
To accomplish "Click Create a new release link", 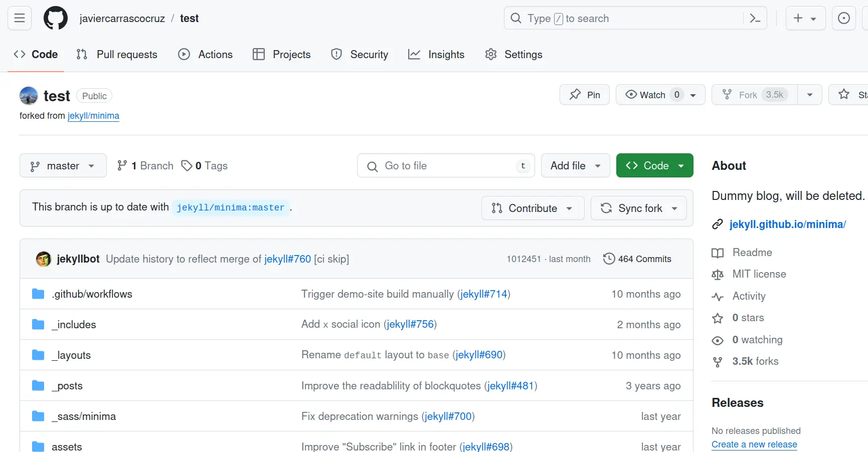I will pos(754,444).
